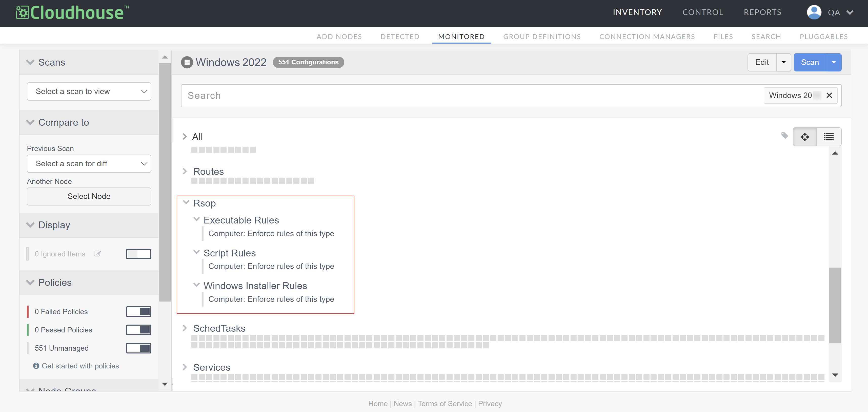Select Script Rules 'Computer: Enforce rules of this type'
This screenshot has height=412, width=868.
pos(271,266)
